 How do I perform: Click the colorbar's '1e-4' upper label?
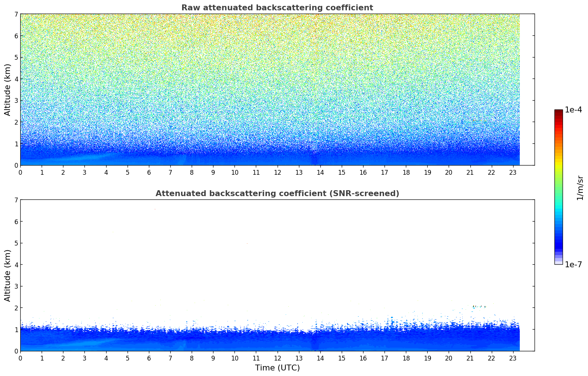(573, 110)
